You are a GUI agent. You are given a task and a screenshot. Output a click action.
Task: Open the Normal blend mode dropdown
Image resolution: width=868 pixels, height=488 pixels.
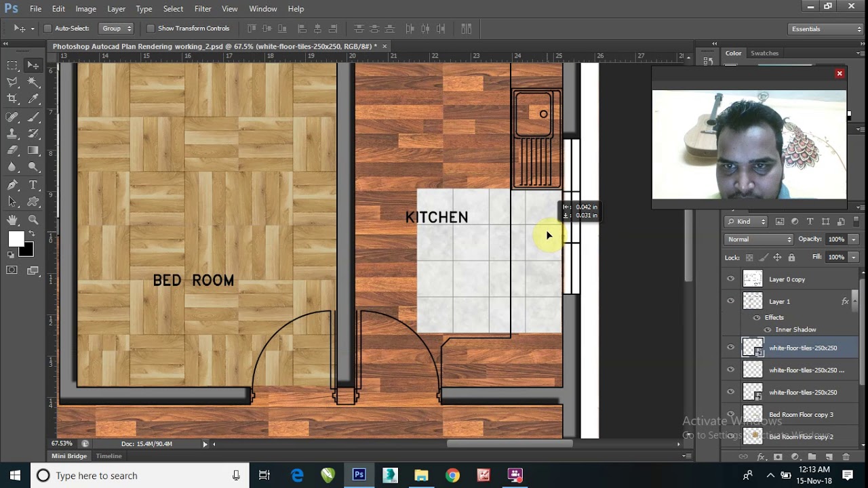[759, 239]
